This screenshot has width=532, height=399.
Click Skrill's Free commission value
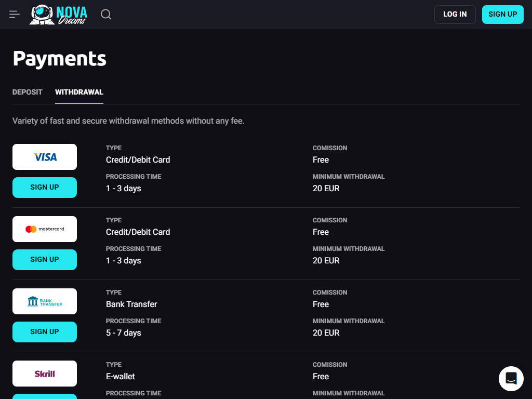(x=321, y=377)
